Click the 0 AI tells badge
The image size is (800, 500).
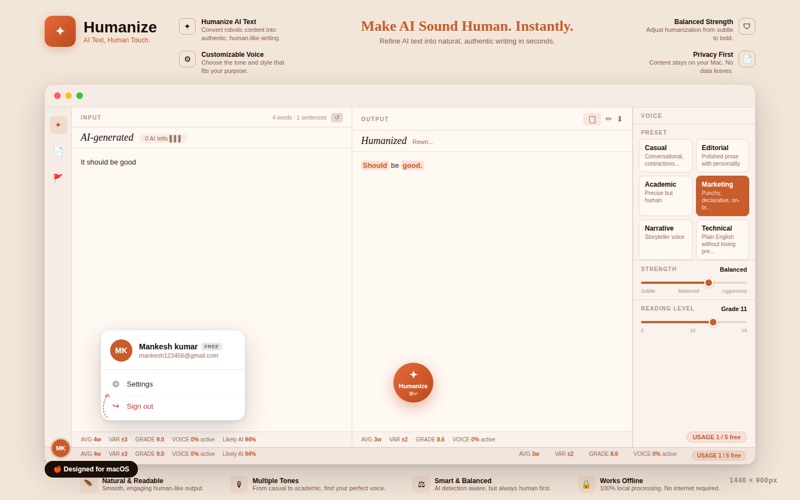click(163, 138)
